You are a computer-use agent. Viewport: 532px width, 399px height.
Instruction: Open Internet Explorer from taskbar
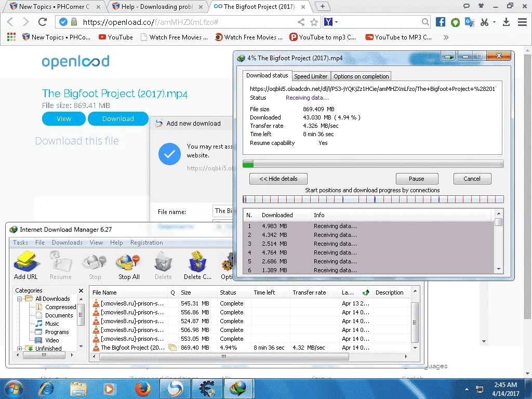pyautogui.click(x=46, y=389)
